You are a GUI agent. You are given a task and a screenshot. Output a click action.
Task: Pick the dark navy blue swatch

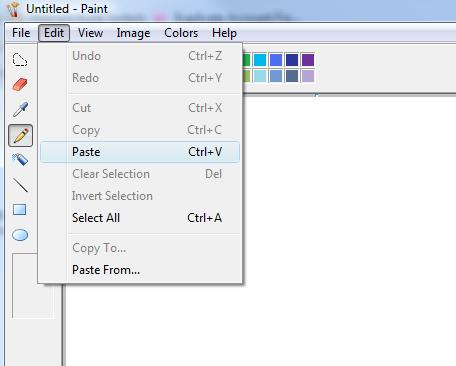[292, 60]
